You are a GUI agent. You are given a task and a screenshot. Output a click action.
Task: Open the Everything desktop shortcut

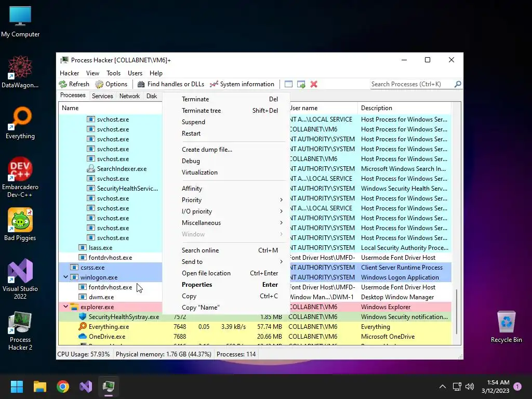point(20,123)
